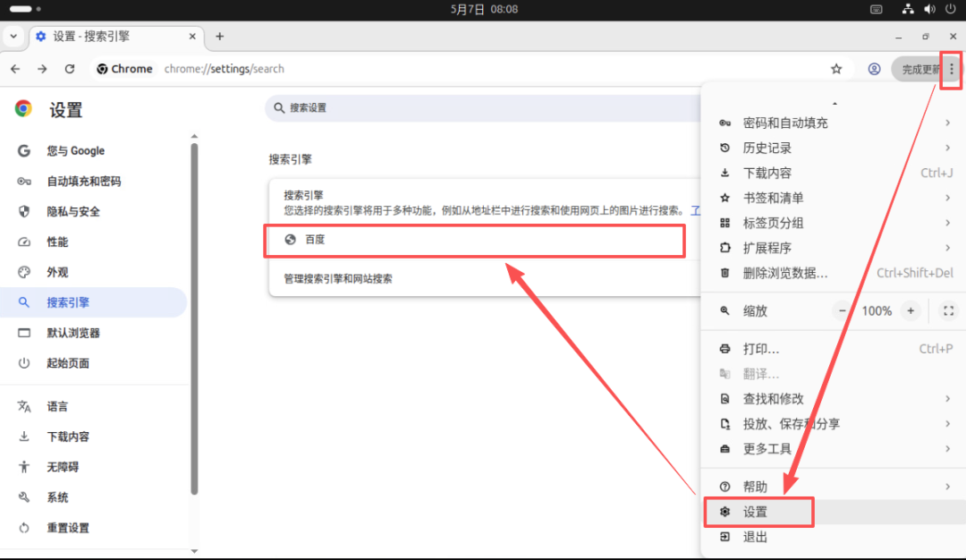Go back using the browser back arrow
Image resolution: width=966 pixels, height=560 pixels.
[15, 69]
